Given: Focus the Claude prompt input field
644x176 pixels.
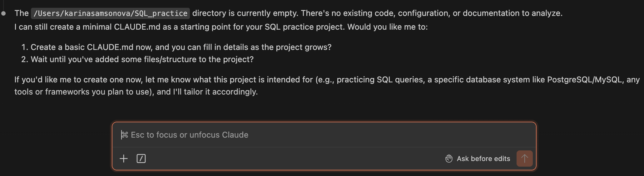Looking at the screenshot, I should (x=312, y=135).
